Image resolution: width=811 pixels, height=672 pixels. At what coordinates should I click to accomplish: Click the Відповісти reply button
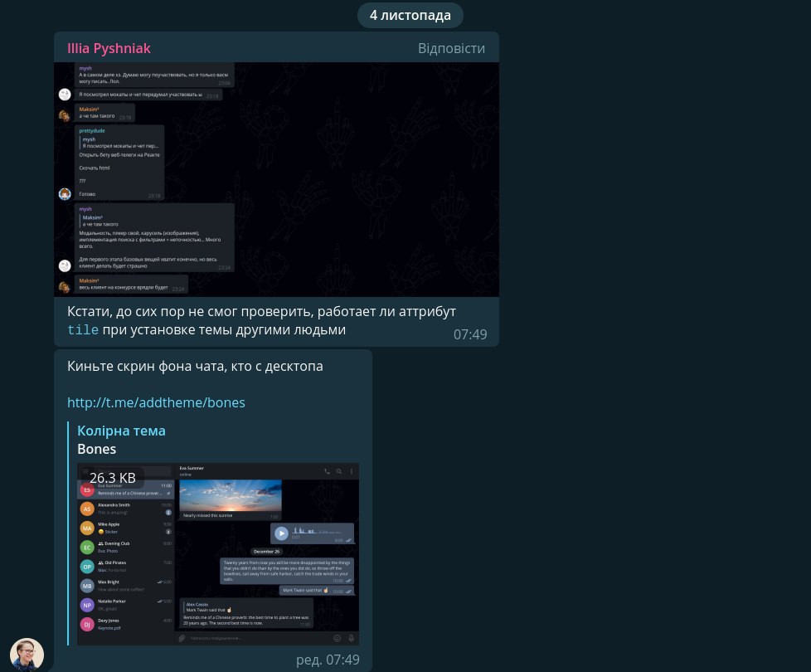coord(451,48)
